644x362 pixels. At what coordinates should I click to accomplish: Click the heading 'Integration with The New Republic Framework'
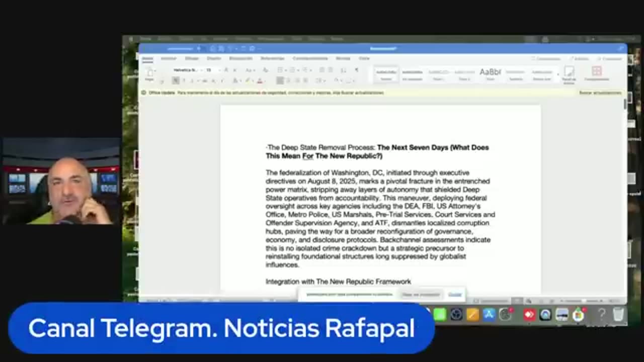[x=338, y=282]
